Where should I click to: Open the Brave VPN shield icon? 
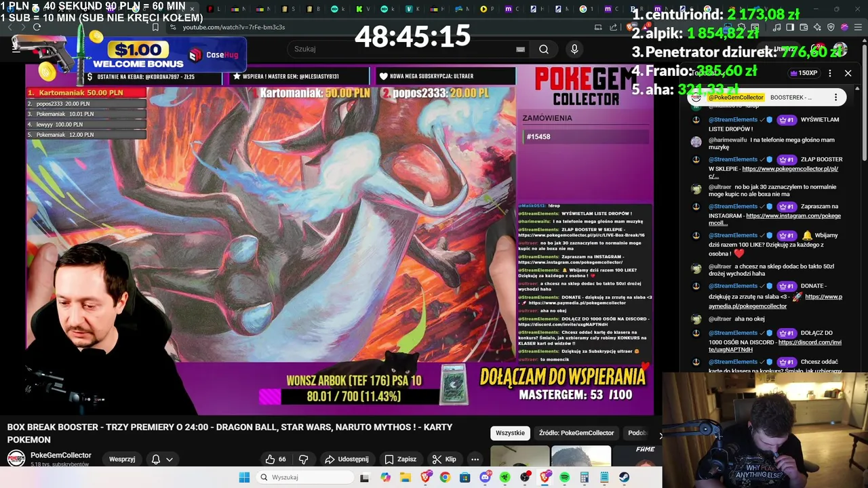pos(831,27)
